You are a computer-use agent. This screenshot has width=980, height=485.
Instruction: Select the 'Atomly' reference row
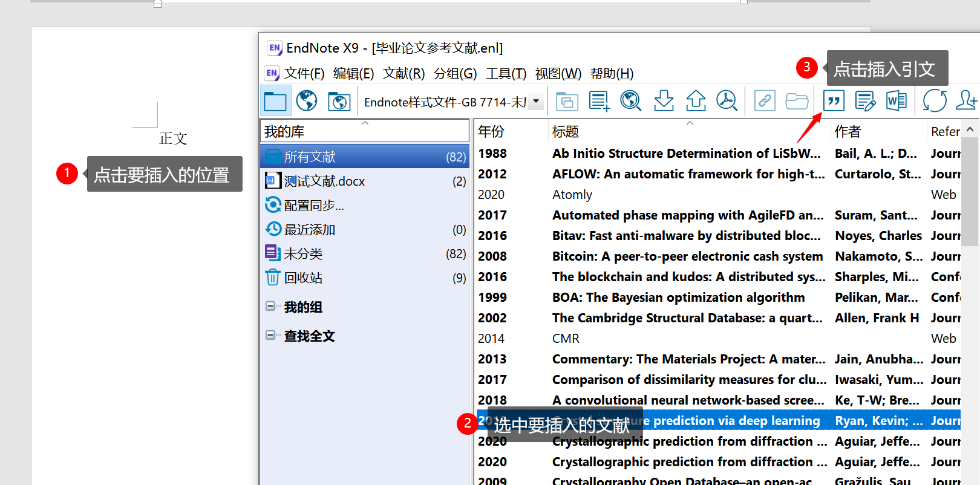[718, 195]
